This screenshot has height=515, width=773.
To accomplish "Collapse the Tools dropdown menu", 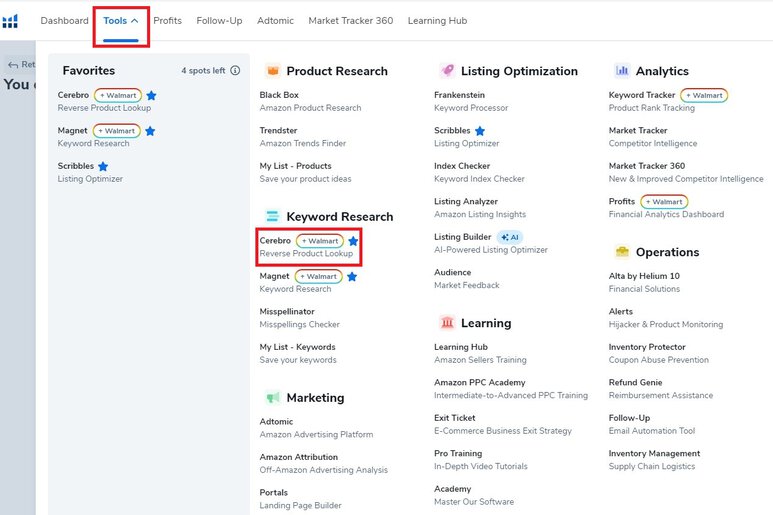I will pos(121,21).
